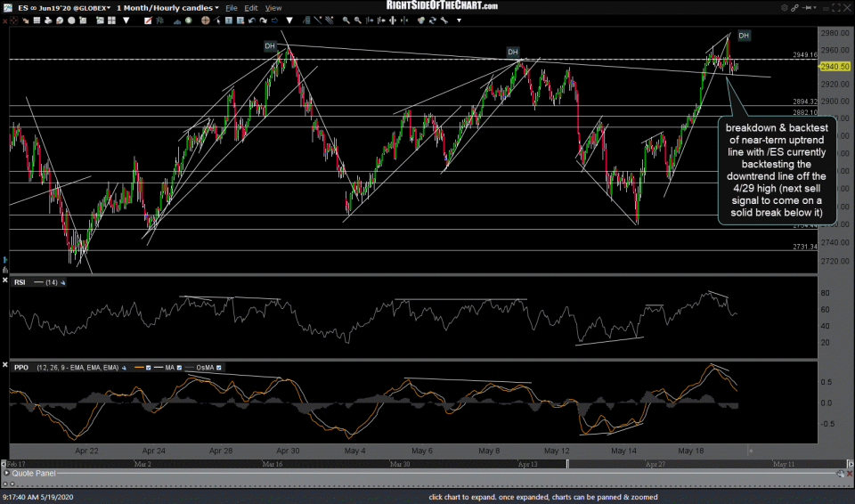855x504 pixels.
Task: Click the undo curved arrow icon
Action: coord(252,20)
